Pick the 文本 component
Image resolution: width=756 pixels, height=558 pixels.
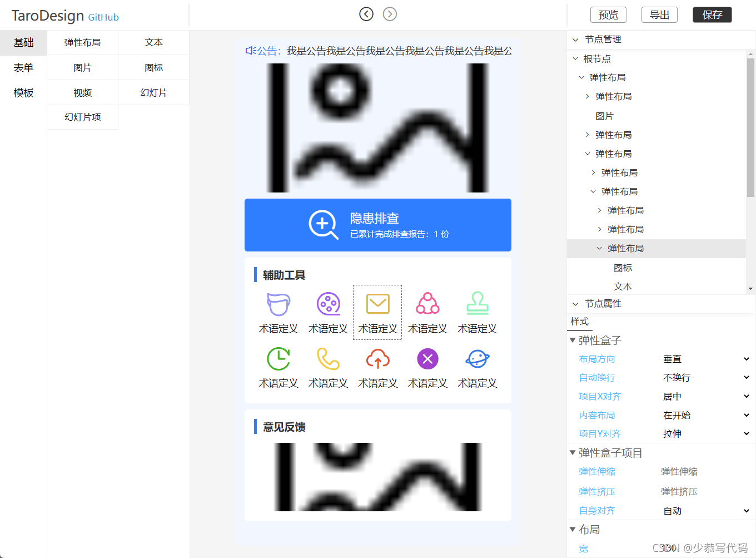(x=154, y=43)
